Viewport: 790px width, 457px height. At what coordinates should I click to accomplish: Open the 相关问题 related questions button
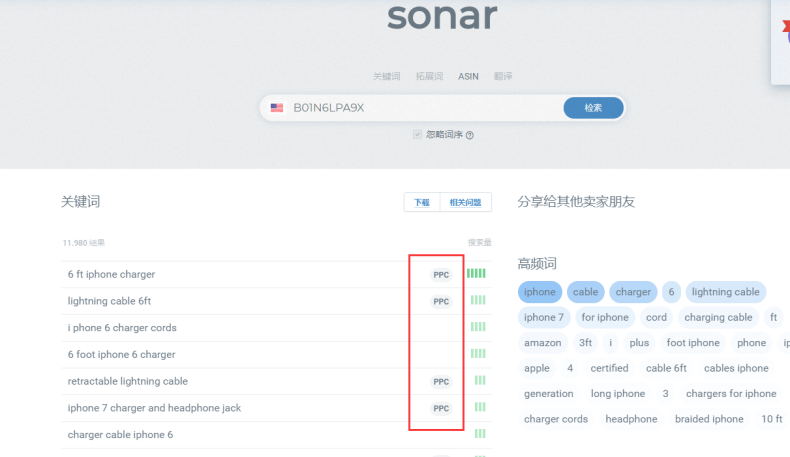point(465,202)
